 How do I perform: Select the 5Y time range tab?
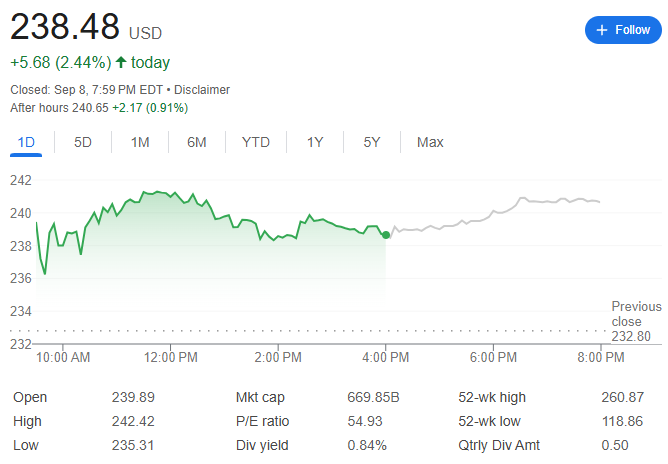(372, 142)
